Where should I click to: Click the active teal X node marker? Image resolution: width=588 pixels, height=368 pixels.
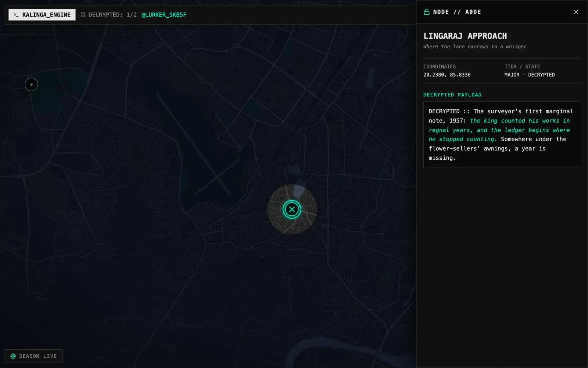pos(292,209)
